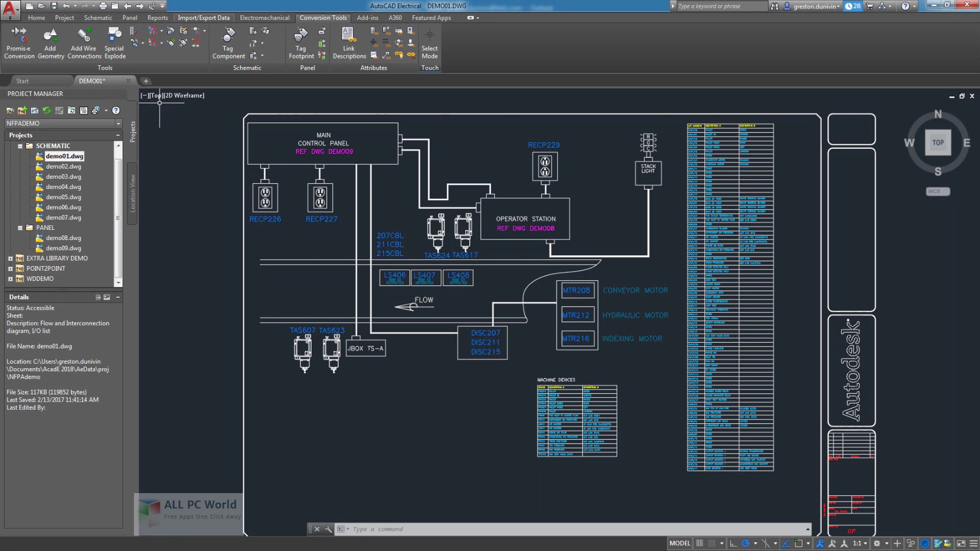Click the Project Manager help button

point(116,110)
